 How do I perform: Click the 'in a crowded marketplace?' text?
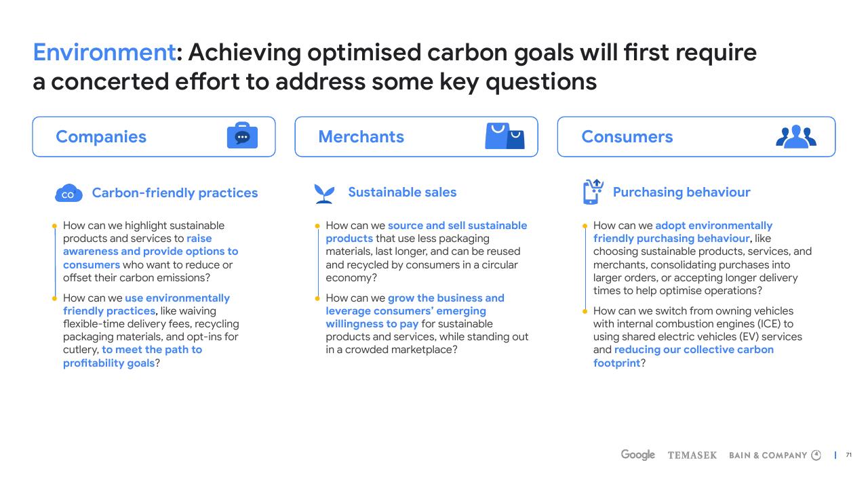(x=391, y=350)
